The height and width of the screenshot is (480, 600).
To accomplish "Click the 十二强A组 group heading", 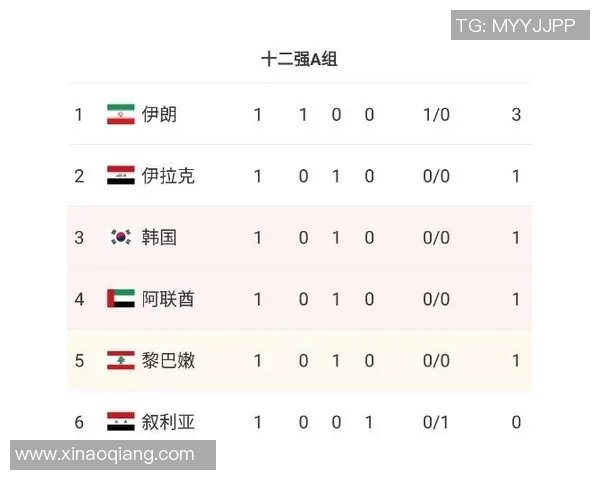I will click(299, 60).
